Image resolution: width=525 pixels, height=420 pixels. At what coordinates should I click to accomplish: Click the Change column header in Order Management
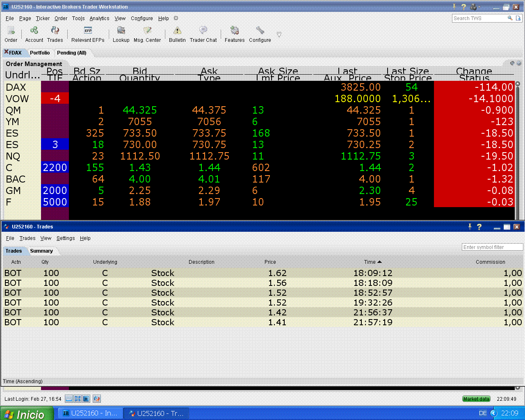coord(474,71)
